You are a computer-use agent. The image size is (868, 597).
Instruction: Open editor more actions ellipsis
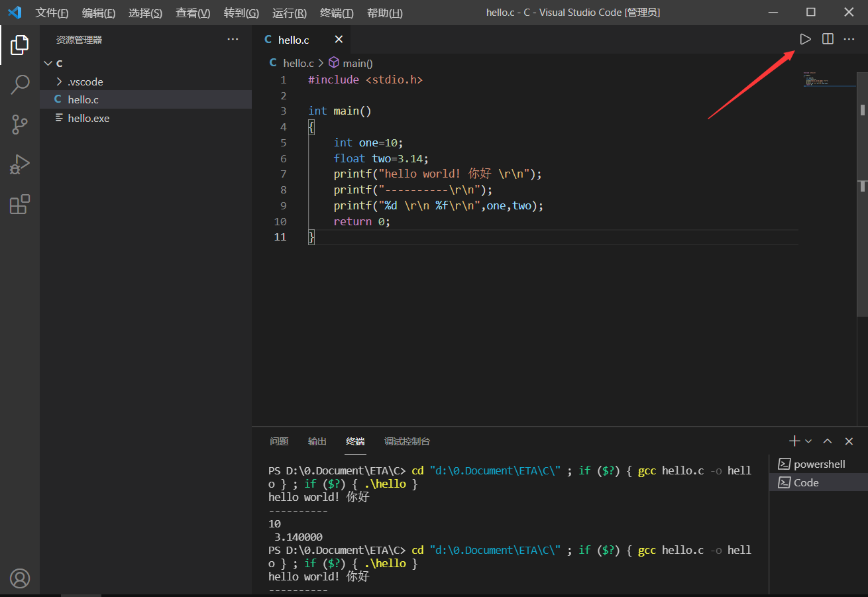pos(849,39)
